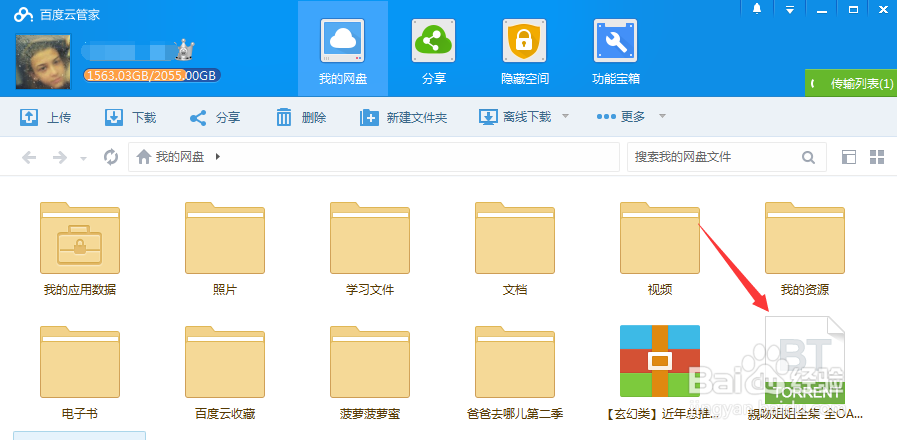Open the 功能宝箱 tab

click(616, 50)
